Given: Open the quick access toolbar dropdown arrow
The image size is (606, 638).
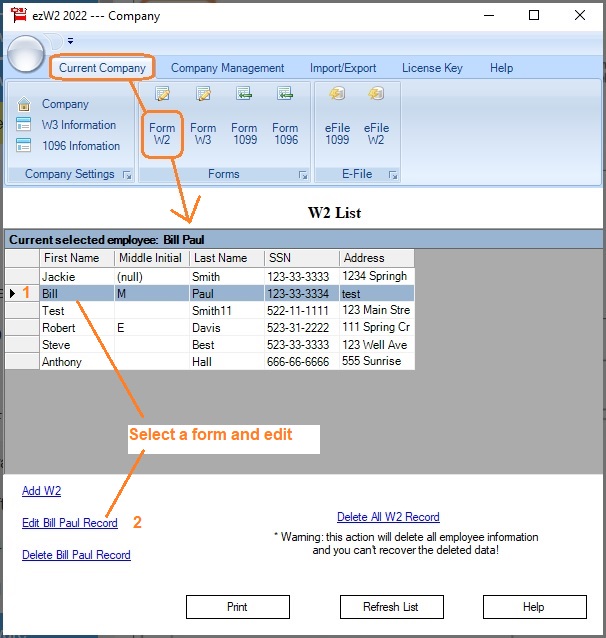Looking at the screenshot, I should [x=70, y=41].
